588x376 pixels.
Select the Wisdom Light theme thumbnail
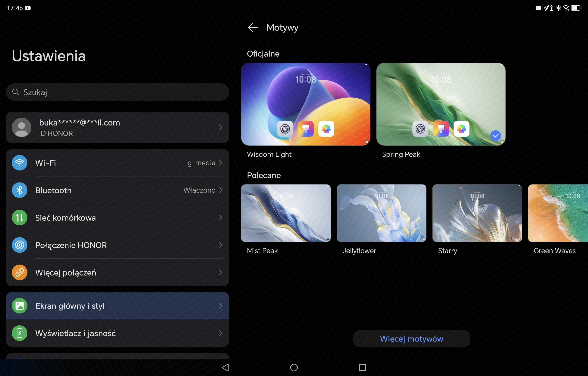[306, 104]
